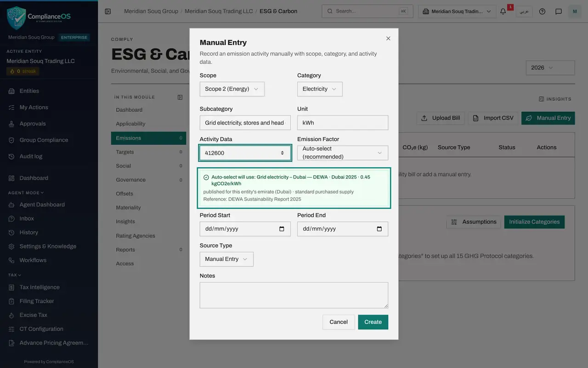Image resolution: width=588 pixels, height=368 pixels.
Task: Click the Upload Bill button
Action: pos(441,118)
